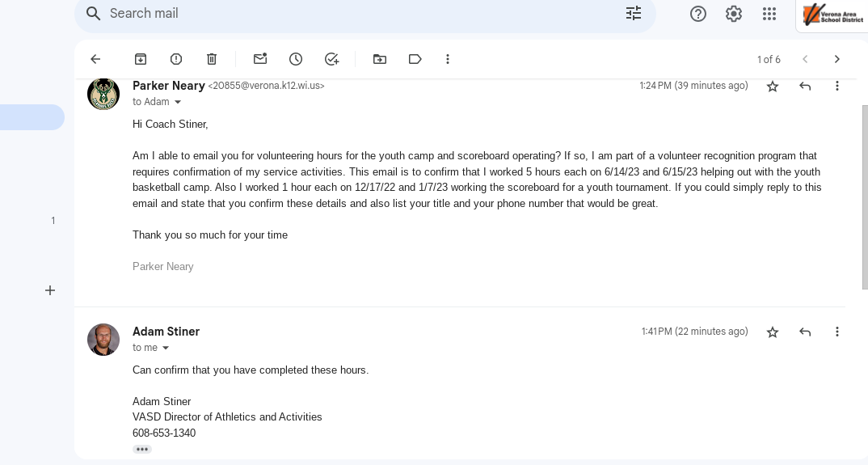Open the Move to folder menu
The height and width of the screenshot is (465, 868).
pyautogui.click(x=380, y=59)
